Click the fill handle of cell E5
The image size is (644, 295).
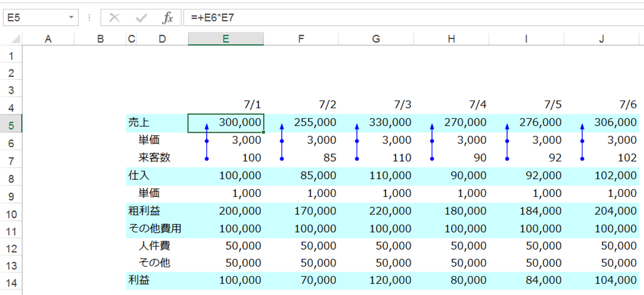(x=264, y=132)
